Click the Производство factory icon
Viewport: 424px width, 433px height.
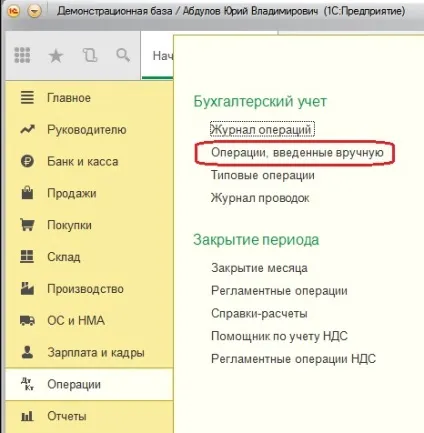pyautogui.click(x=27, y=288)
